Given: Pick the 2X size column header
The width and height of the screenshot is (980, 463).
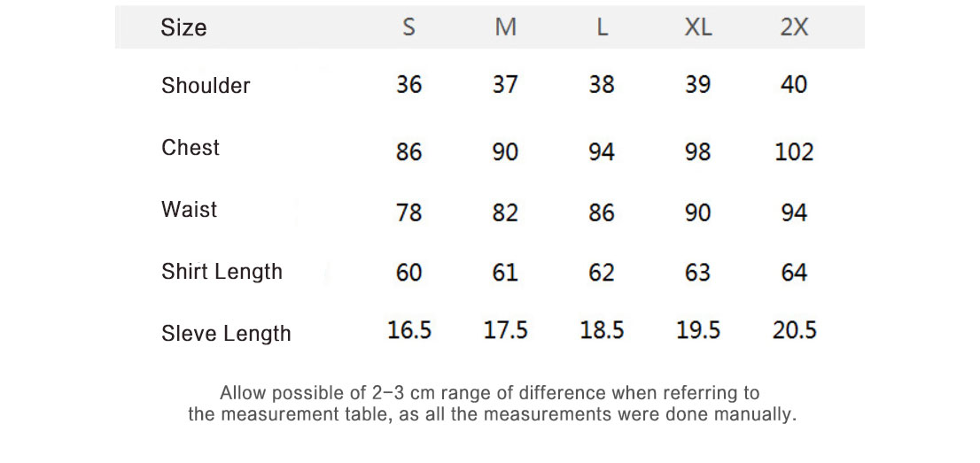Looking at the screenshot, I should tap(794, 27).
